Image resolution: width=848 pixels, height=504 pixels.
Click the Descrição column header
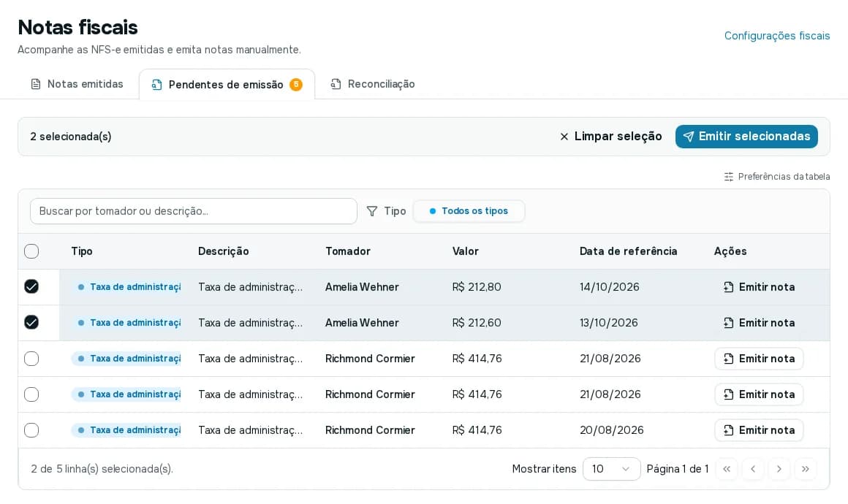(224, 251)
